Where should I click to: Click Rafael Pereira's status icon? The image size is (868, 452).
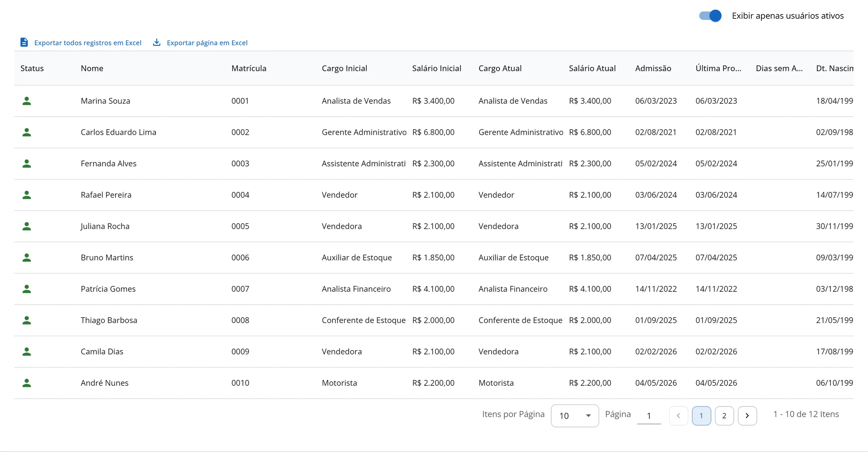27,195
